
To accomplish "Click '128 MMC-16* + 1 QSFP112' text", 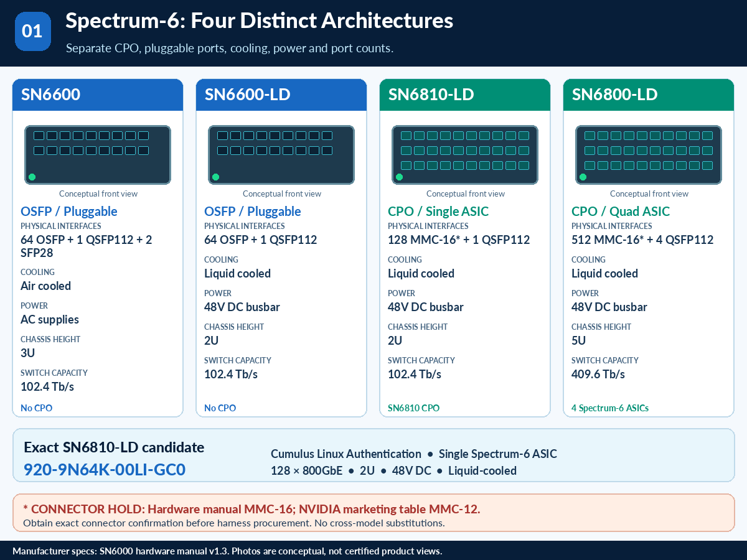I will pos(459,240).
